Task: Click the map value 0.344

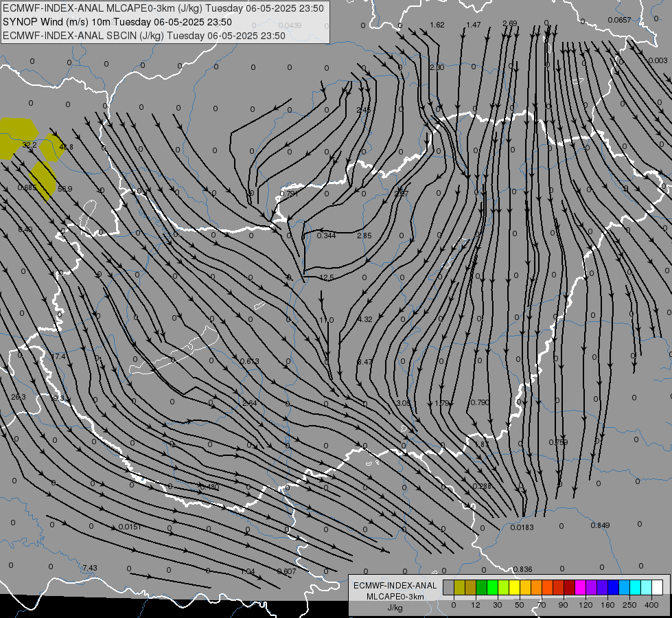Action: tap(327, 236)
